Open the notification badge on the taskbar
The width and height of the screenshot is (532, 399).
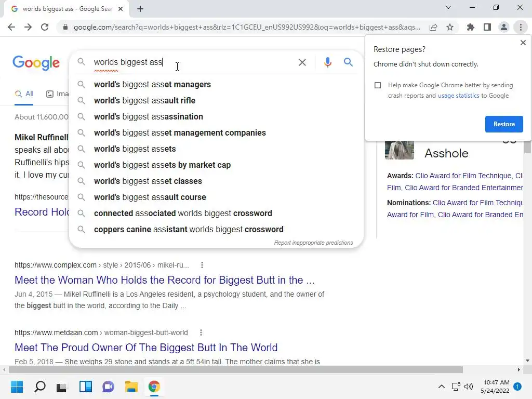[x=517, y=386]
